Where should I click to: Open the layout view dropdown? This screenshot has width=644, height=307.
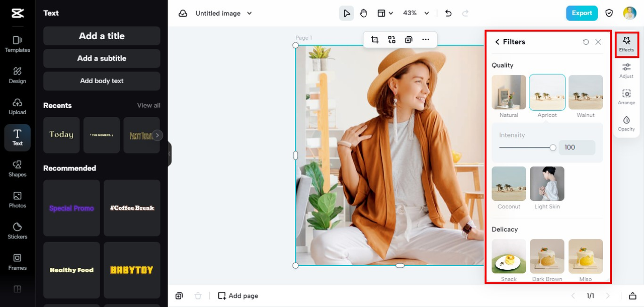[x=385, y=14]
